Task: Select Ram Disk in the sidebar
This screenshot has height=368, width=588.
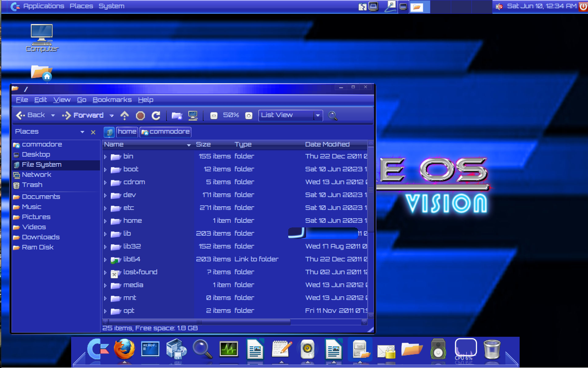Action: (56, 248)
